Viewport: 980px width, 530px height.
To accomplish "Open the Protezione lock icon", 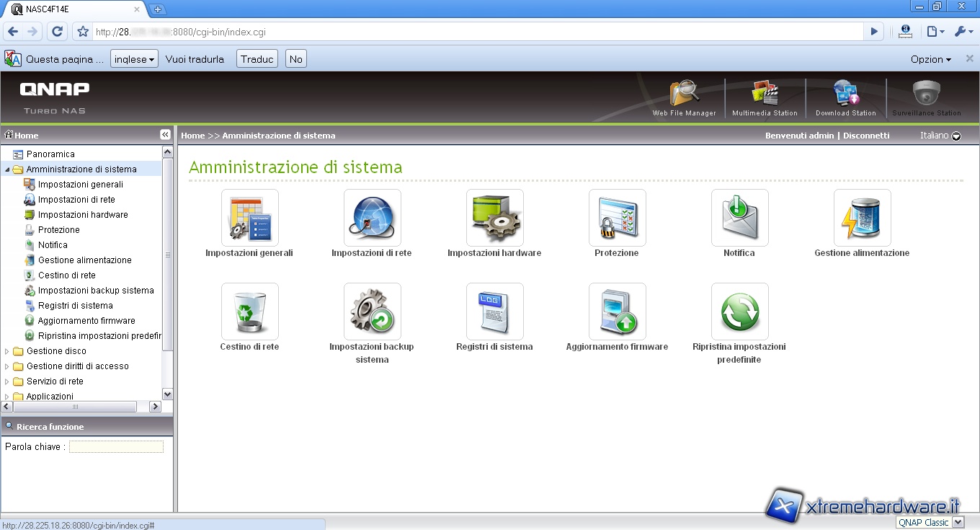I will point(617,218).
